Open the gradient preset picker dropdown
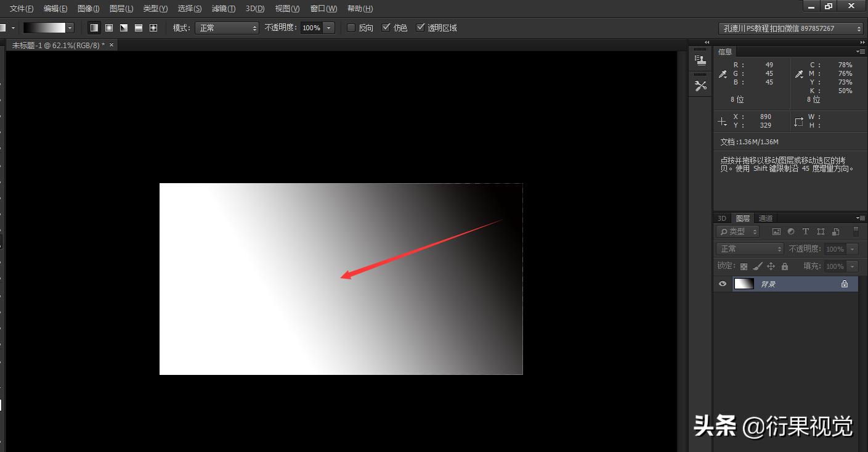This screenshot has height=452, width=868. click(x=70, y=28)
